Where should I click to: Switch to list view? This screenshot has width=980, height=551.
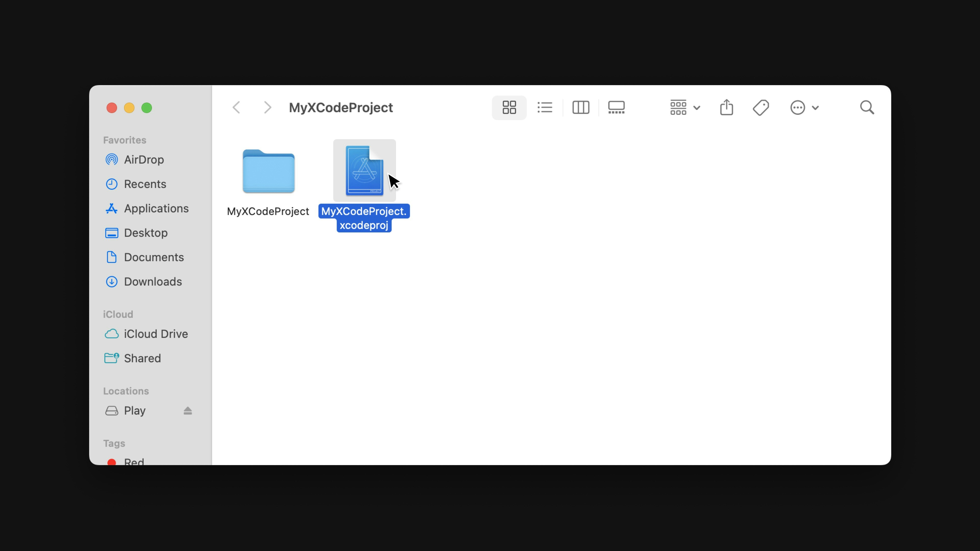[x=545, y=108]
